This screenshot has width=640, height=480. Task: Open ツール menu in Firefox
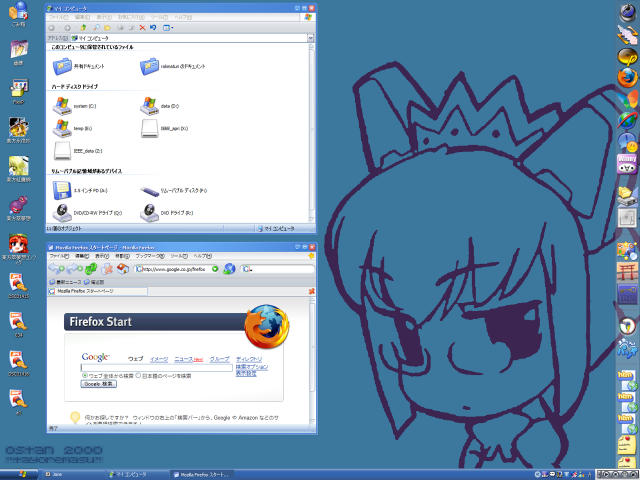179,256
